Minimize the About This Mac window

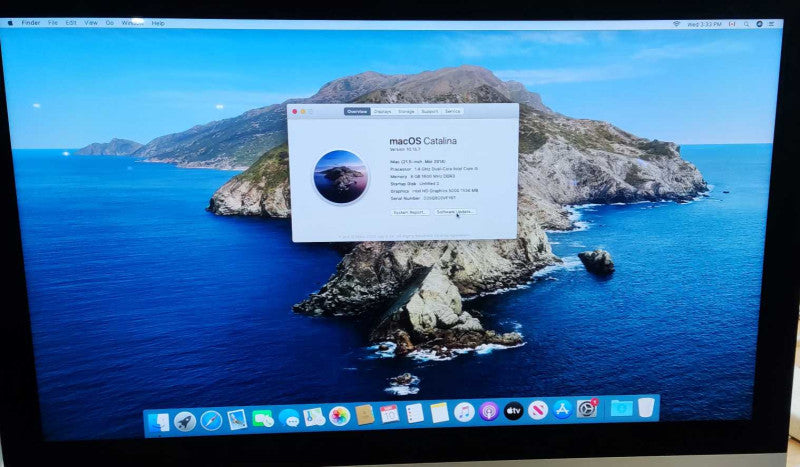(303, 111)
